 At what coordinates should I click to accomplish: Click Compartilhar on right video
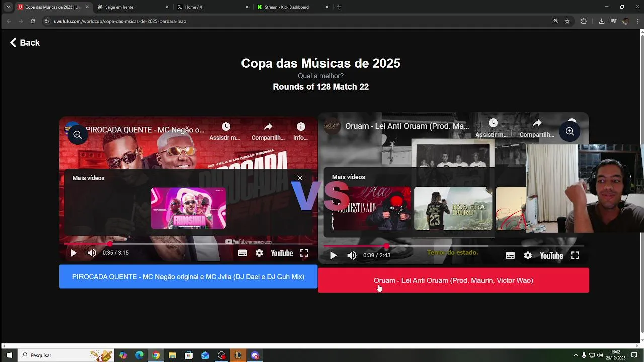(x=537, y=128)
